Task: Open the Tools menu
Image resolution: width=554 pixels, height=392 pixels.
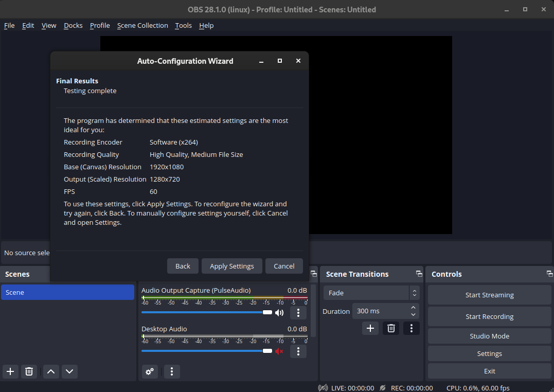Action: point(183,25)
